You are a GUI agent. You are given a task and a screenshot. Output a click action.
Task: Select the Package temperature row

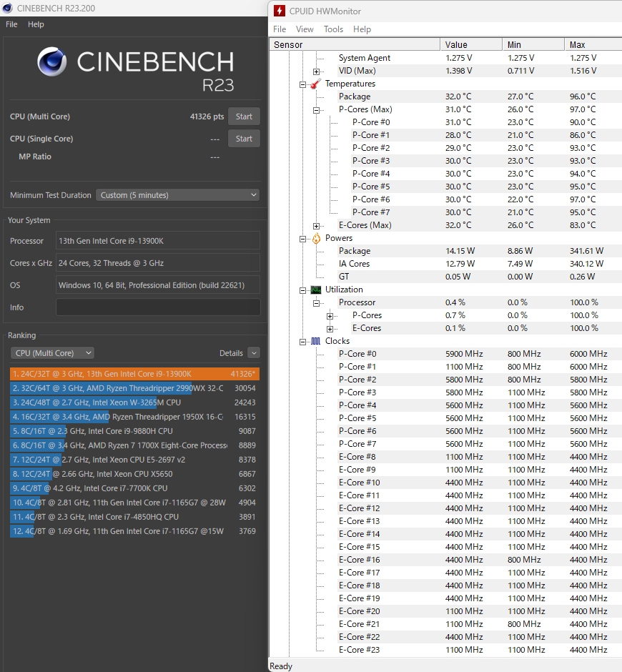point(479,97)
